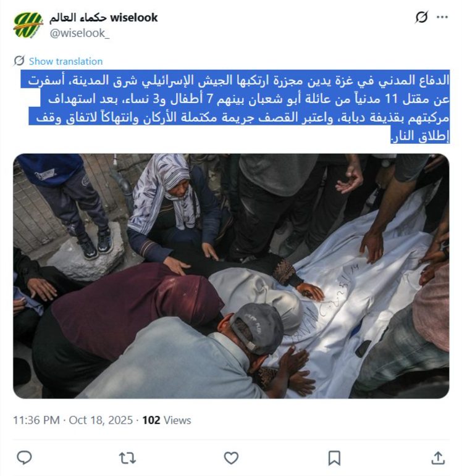Image resolution: width=462 pixels, height=476 pixels.
Task: Click the Oct 18, 2025 date
Action: (101, 420)
